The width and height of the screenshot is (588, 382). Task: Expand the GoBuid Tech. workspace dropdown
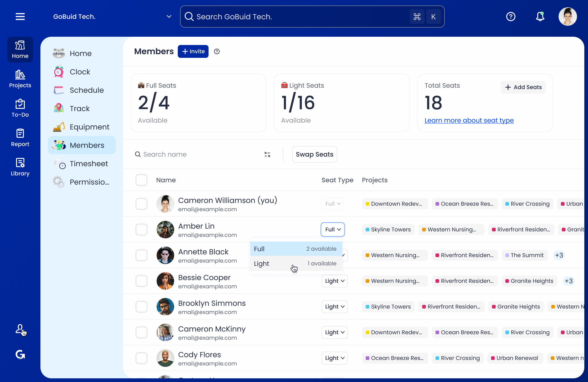click(169, 17)
